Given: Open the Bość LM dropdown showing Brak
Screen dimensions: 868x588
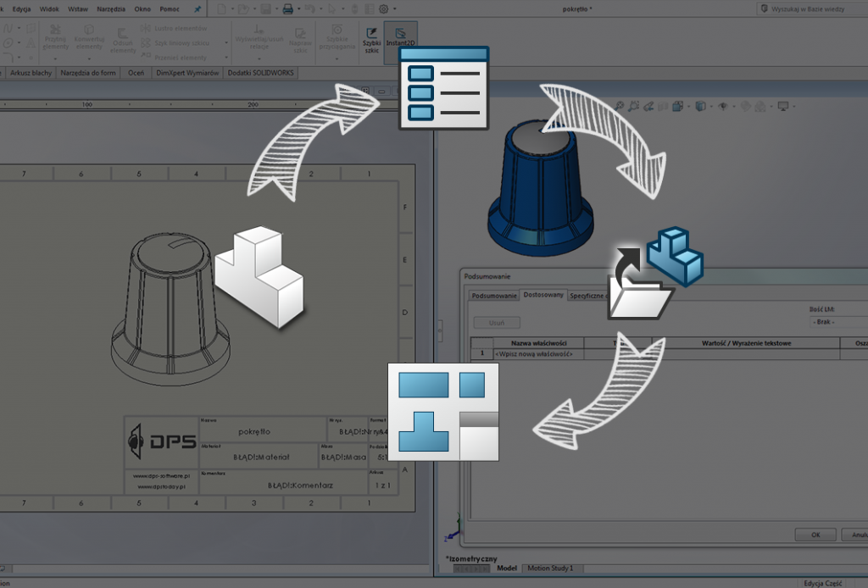Looking at the screenshot, I should point(837,322).
